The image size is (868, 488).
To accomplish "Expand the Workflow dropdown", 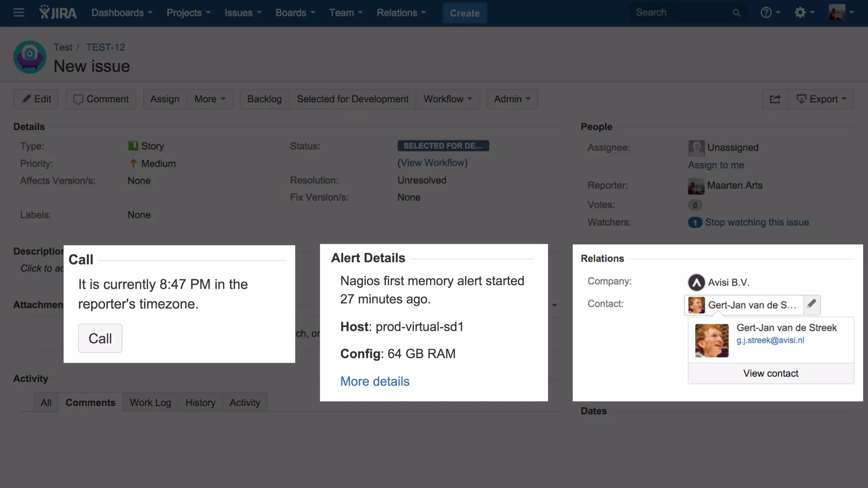I will 448,99.
